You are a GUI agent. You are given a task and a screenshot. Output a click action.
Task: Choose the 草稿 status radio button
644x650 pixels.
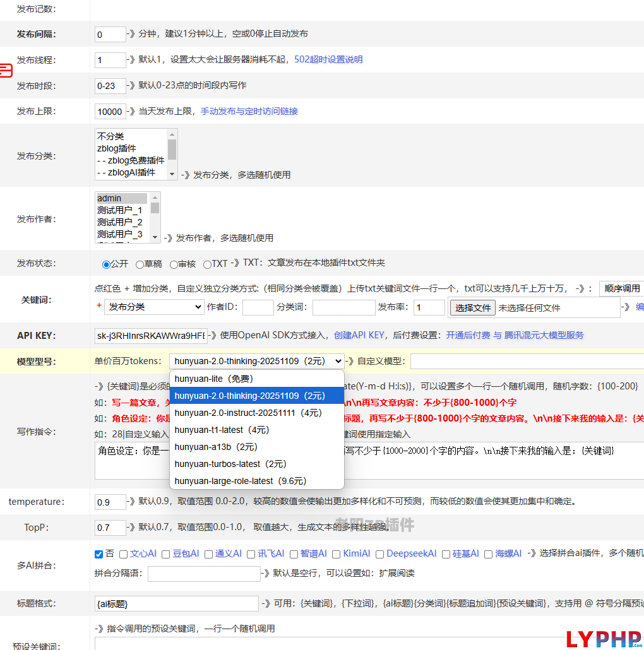(x=140, y=264)
